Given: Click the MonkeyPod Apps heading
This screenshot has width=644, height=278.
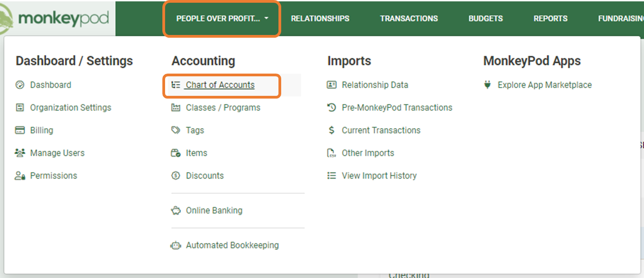Looking at the screenshot, I should coord(532,61).
